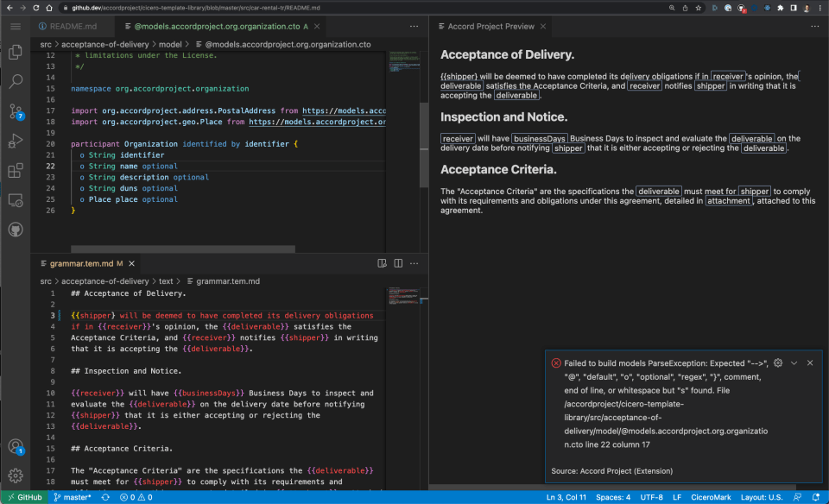Screen dimensions: 829x504
Task: Open the Manage gear menu
Action: coord(16,476)
